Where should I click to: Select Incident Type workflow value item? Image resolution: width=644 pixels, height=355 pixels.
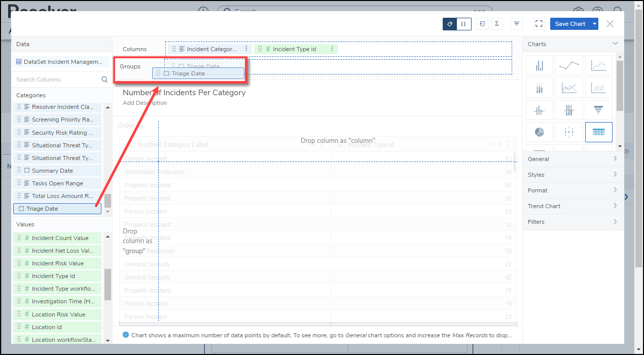click(57, 289)
